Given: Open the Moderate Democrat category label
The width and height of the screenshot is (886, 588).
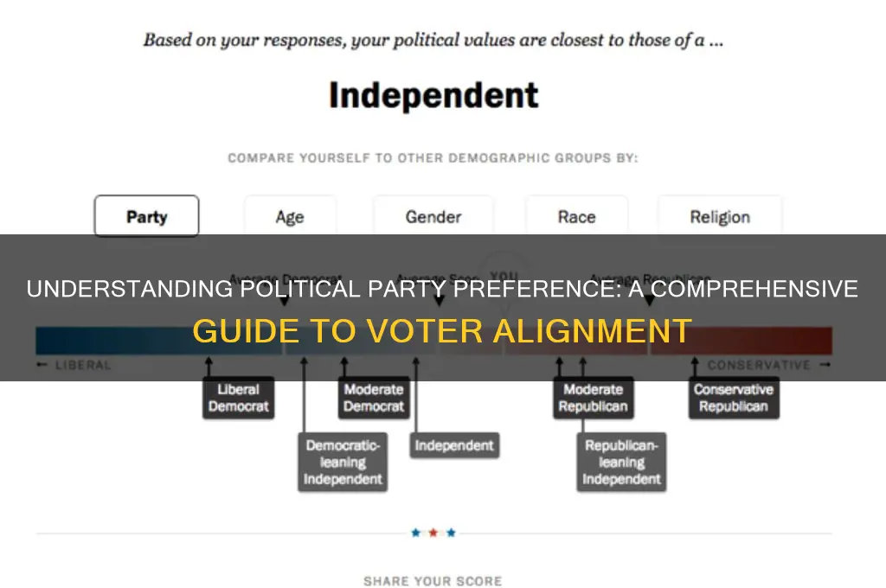Looking at the screenshot, I should point(374,397).
